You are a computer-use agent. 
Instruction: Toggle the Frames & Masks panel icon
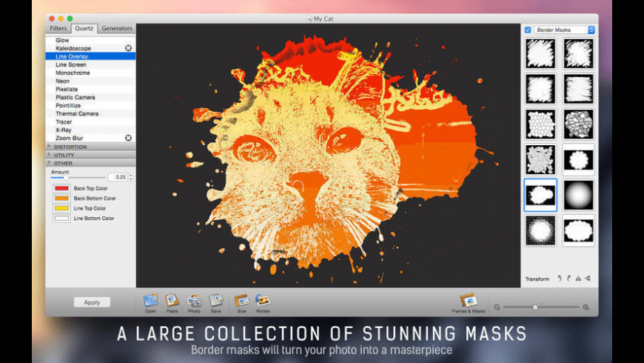click(467, 300)
